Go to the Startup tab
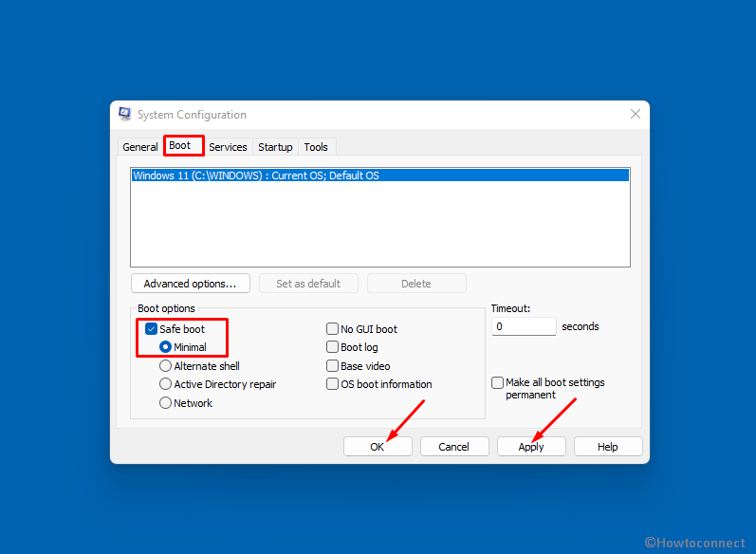Viewport: 756px width, 554px height. coord(275,147)
